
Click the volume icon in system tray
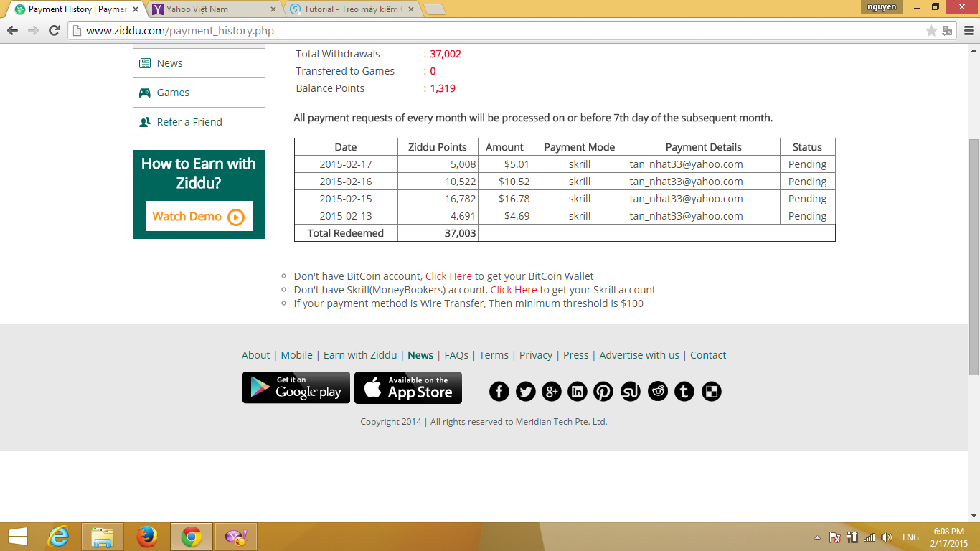(x=887, y=537)
